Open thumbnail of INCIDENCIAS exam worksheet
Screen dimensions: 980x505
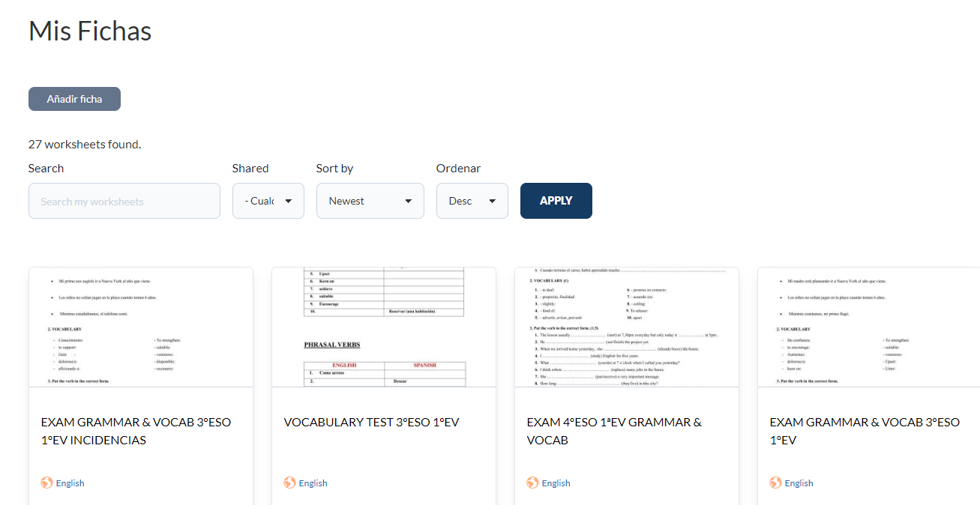pyautogui.click(x=141, y=327)
